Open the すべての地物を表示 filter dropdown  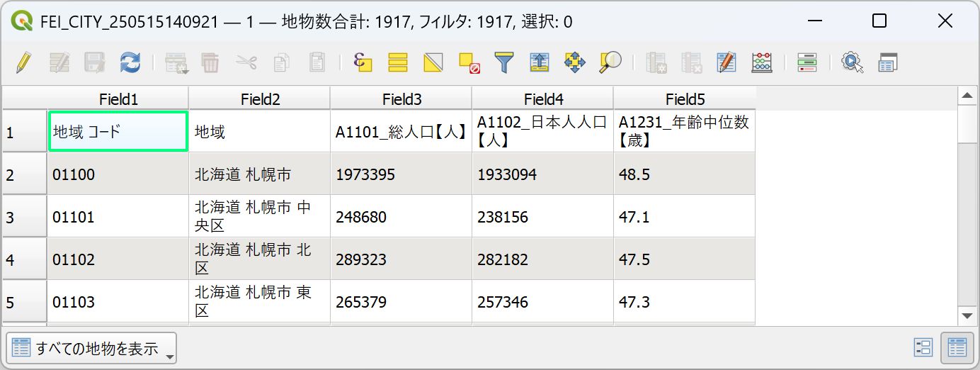pyautogui.click(x=91, y=348)
